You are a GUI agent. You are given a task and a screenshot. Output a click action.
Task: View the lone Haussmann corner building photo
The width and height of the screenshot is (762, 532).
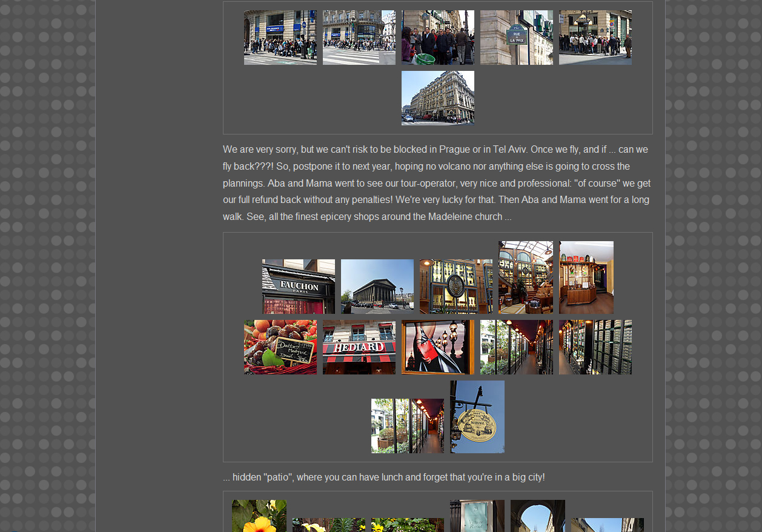[437, 98]
